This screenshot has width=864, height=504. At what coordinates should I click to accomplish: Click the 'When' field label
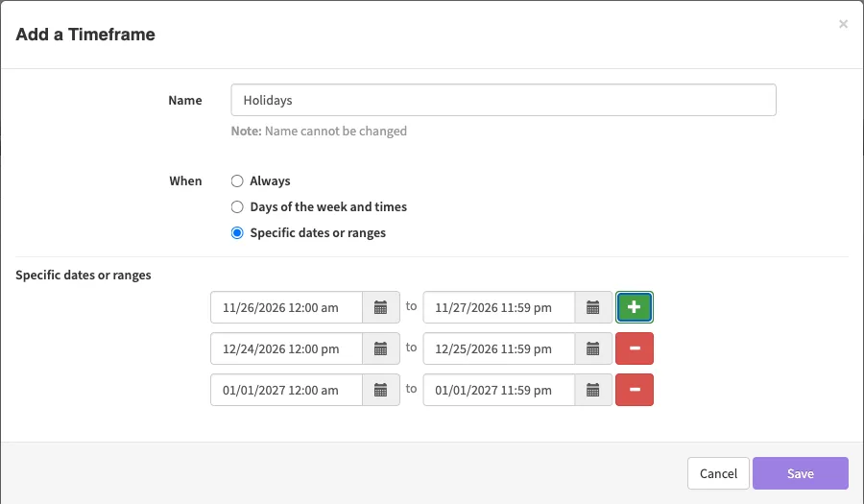pos(185,180)
